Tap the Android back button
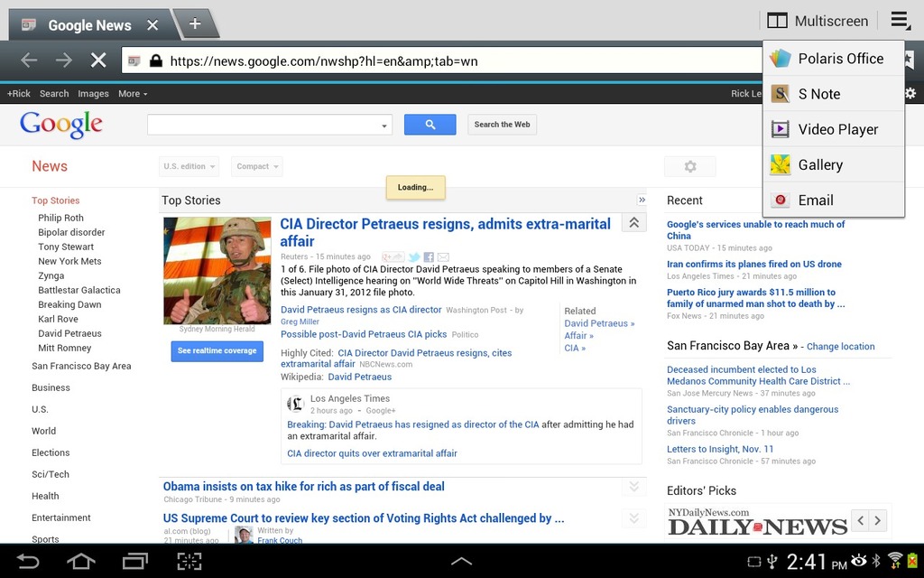Viewport: 924px width, 578px height. 27,561
